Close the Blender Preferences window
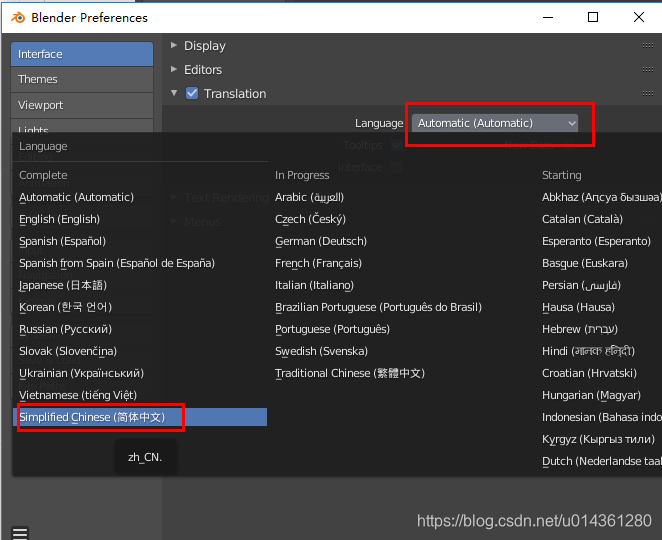This screenshot has height=540, width=662. click(639, 17)
